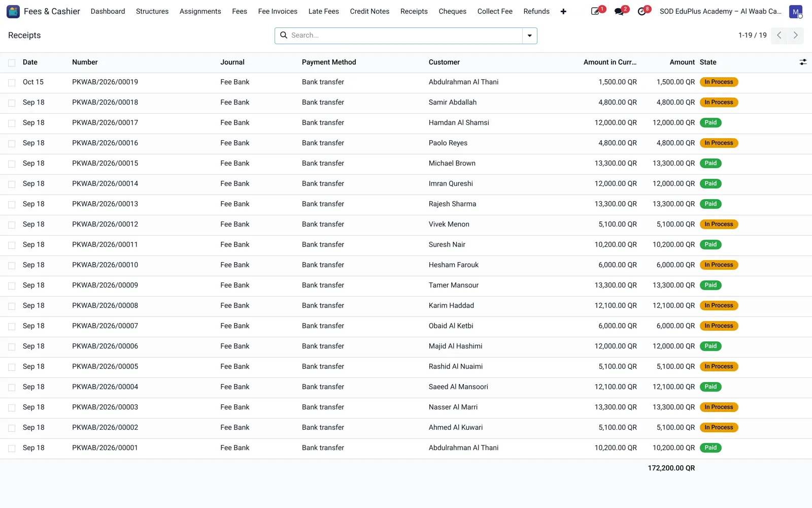Click customer Rashid Al Nuaimi
The height and width of the screenshot is (508, 812).
click(x=455, y=366)
